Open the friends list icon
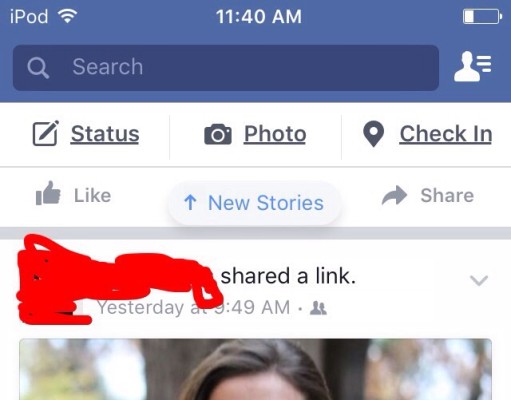The width and height of the screenshot is (511, 400). pyautogui.click(x=473, y=67)
